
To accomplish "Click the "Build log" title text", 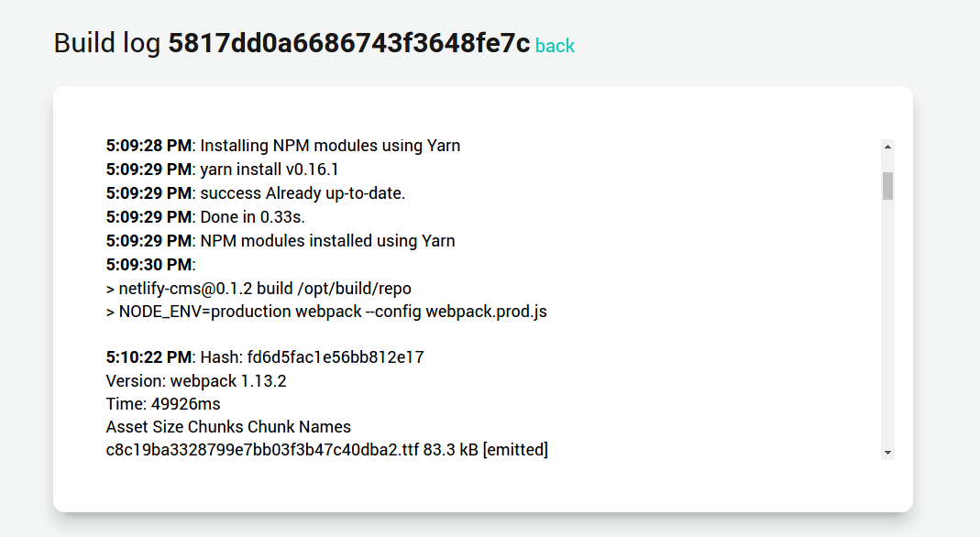I will pos(108,43).
